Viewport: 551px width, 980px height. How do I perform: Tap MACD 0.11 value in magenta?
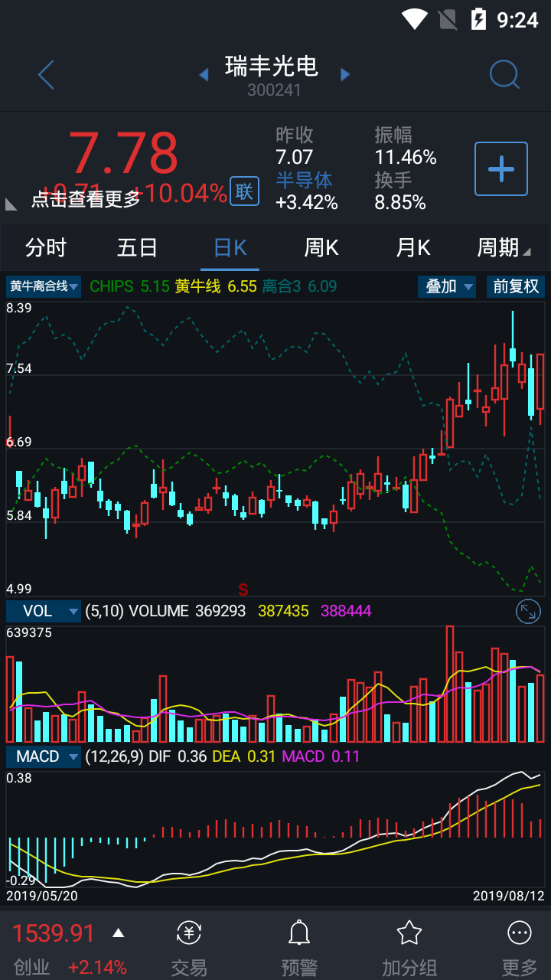[321, 756]
